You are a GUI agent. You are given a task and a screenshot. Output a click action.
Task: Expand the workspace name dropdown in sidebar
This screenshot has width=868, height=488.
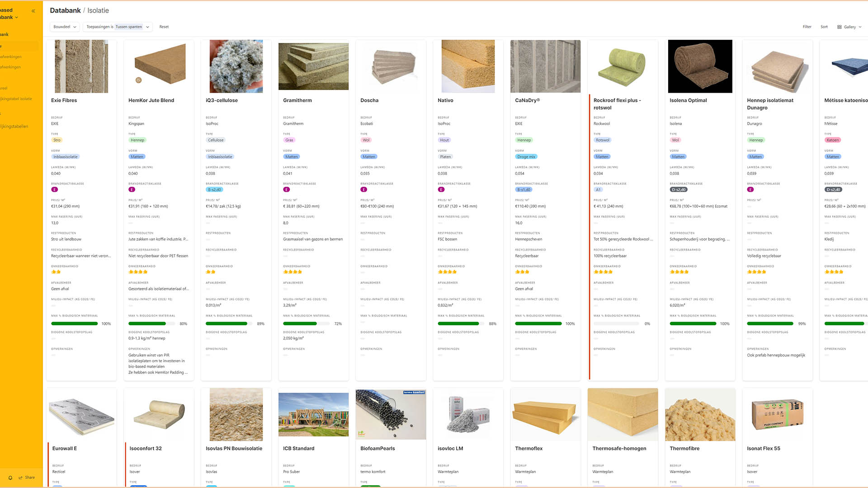point(17,18)
